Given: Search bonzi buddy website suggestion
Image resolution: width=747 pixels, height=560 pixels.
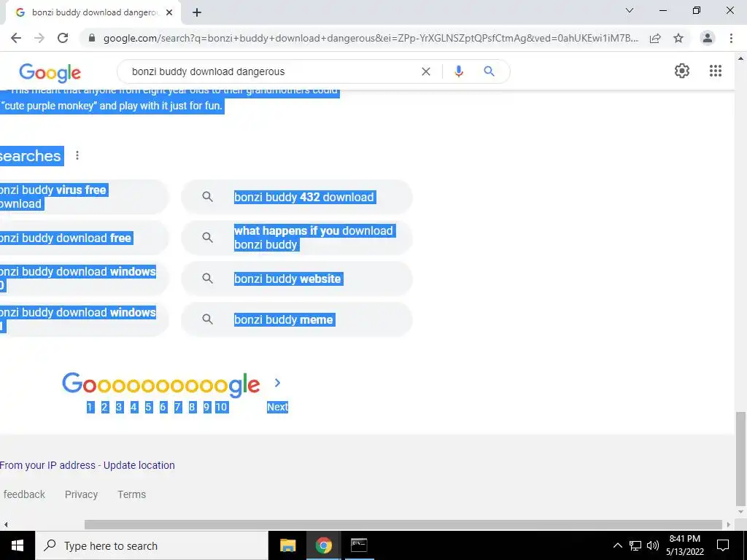Looking at the screenshot, I should tap(297, 279).
